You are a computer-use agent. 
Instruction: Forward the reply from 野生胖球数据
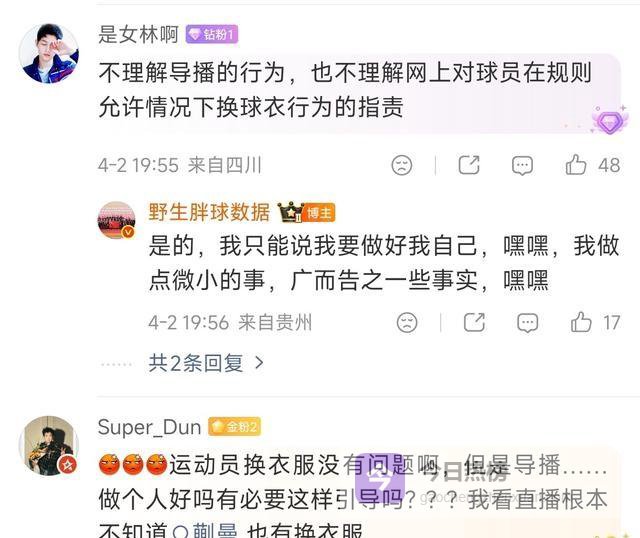(x=474, y=322)
